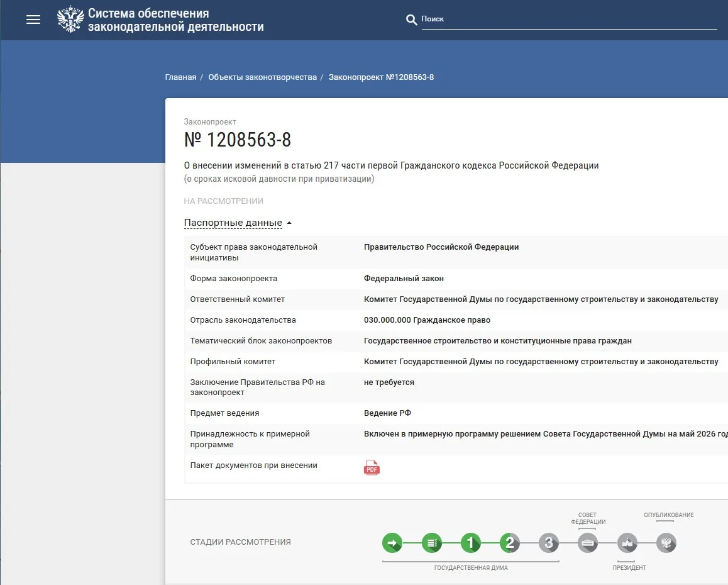Screen dimensions: 728x585
Task: Click Система обеспечения законодательной деятельности title
Action: point(176,20)
